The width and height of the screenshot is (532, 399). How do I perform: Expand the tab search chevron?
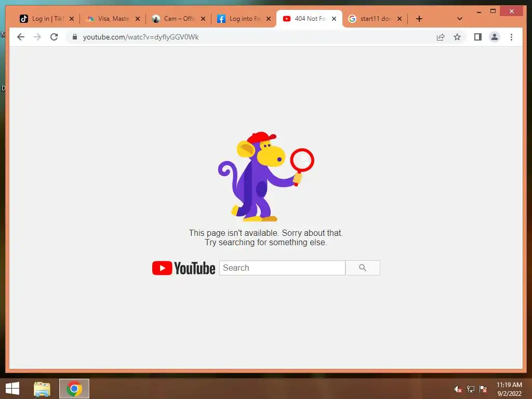[x=460, y=19]
